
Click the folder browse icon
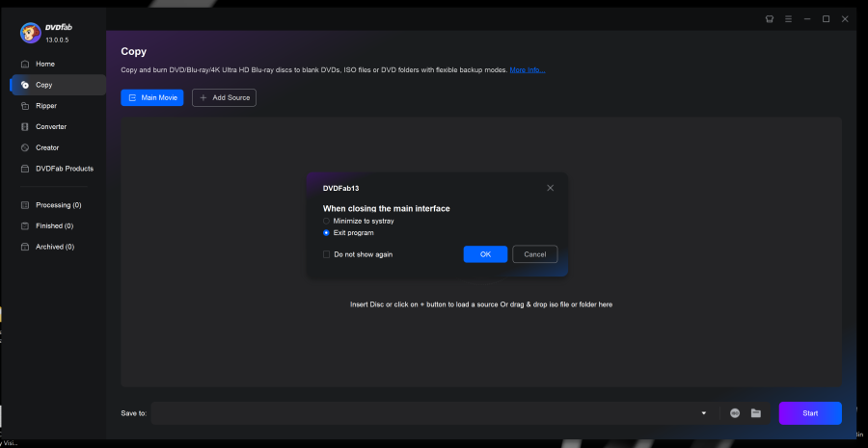755,413
